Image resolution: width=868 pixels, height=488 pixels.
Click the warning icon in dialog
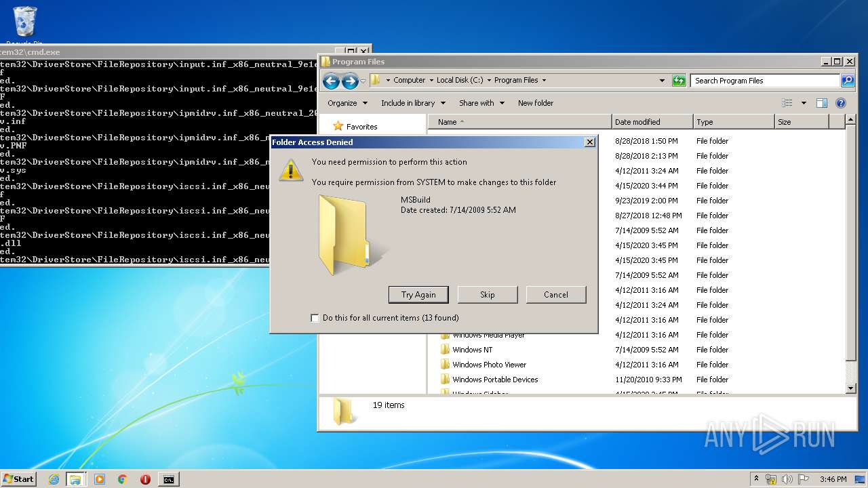pyautogui.click(x=292, y=169)
